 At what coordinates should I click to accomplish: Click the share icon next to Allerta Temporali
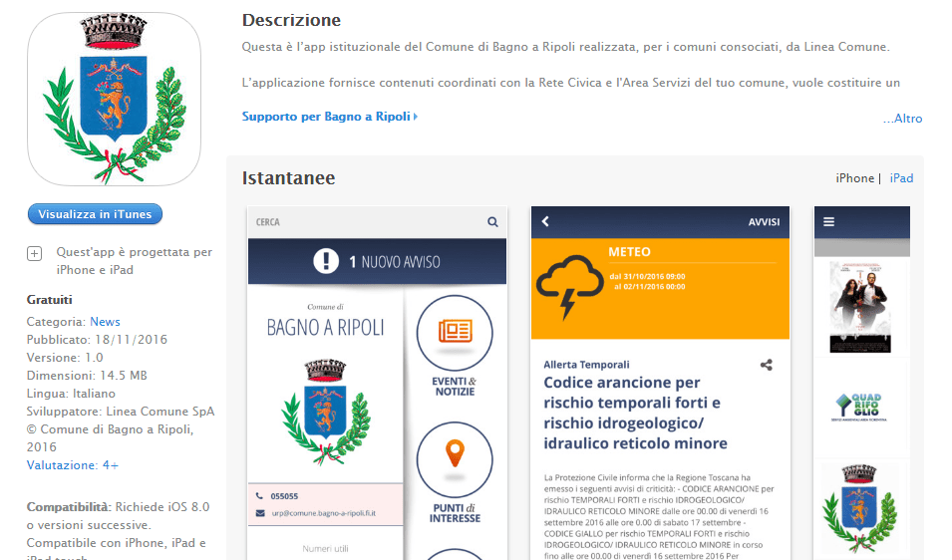click(x=767, y=365)
